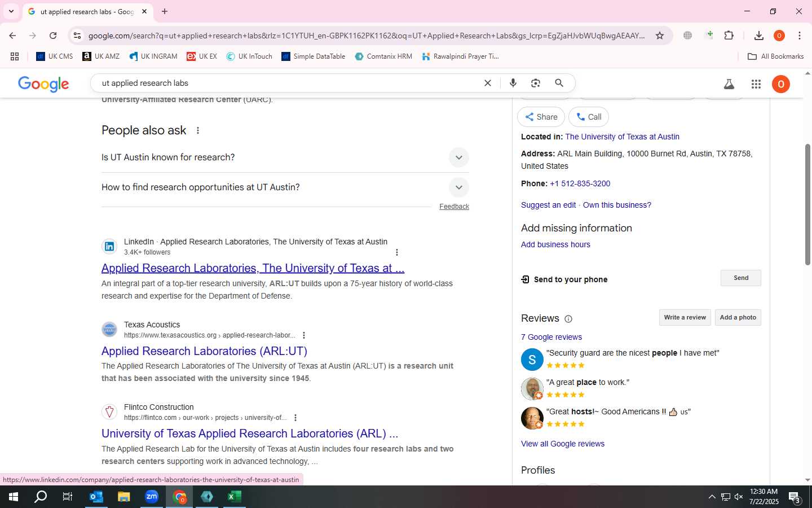Click the Feedback link
Image resolution: width=812 pixels, height=508 pixels.
tap(454, 207)
